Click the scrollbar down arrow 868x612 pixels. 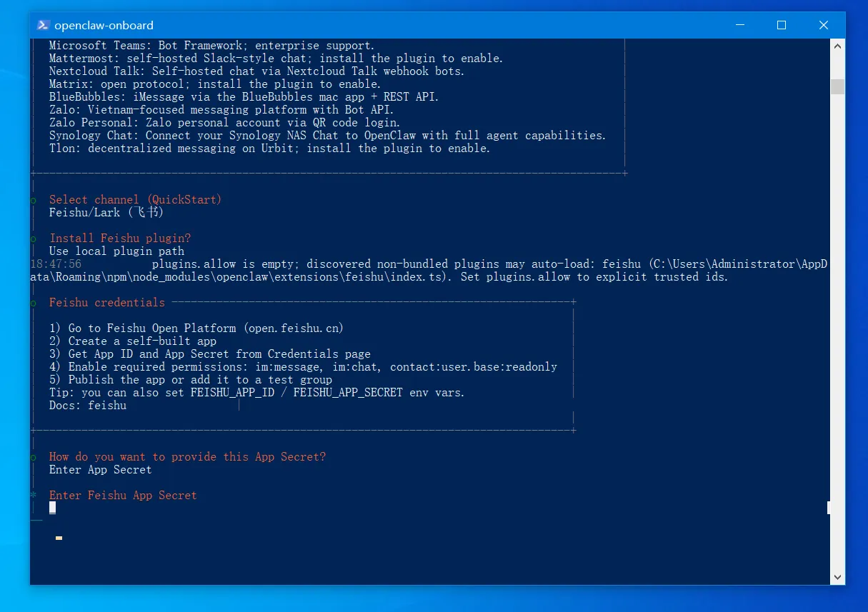point(837,577)
